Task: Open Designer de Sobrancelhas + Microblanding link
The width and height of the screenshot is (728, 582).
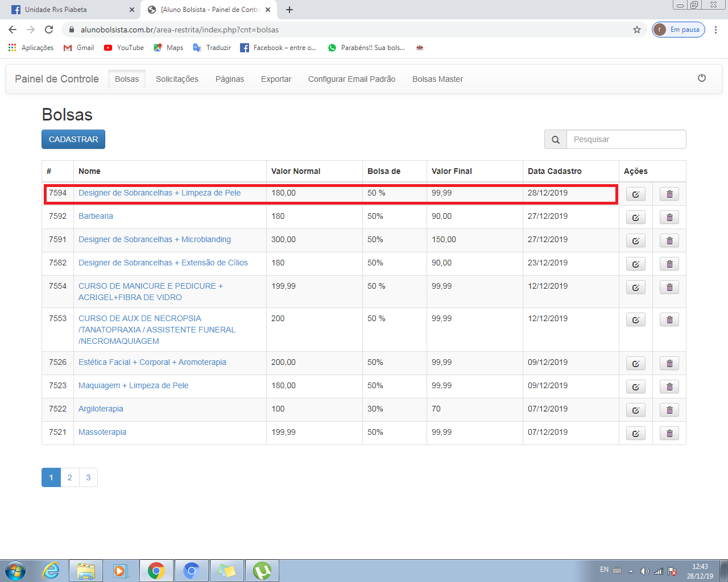Action: (154, 239)
